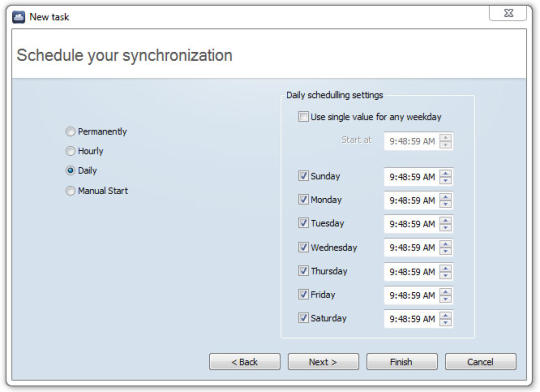Click the Cancel button

tap(480, 362)
